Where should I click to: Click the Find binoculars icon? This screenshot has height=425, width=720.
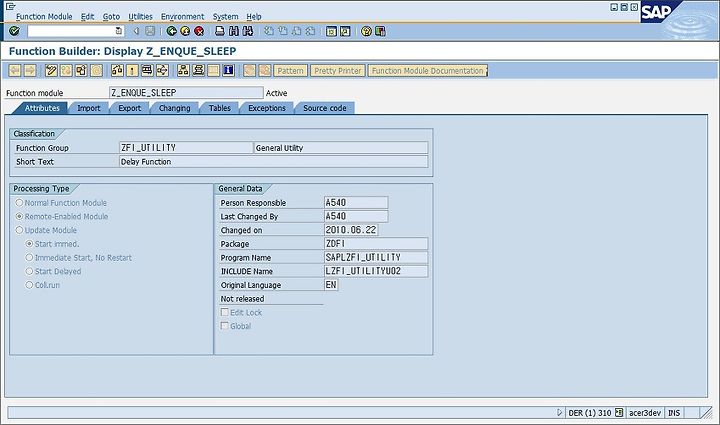234,31
